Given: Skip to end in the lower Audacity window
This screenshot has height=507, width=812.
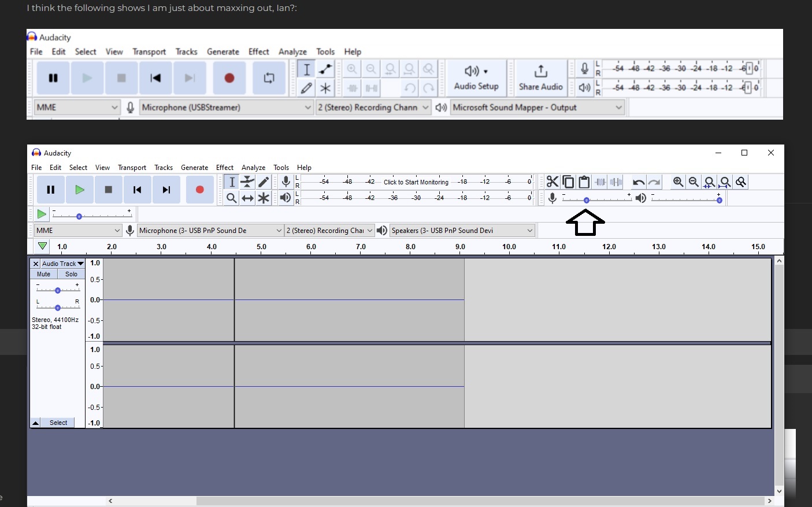Looking at the screenshot, I should click(x=166, y=190).
